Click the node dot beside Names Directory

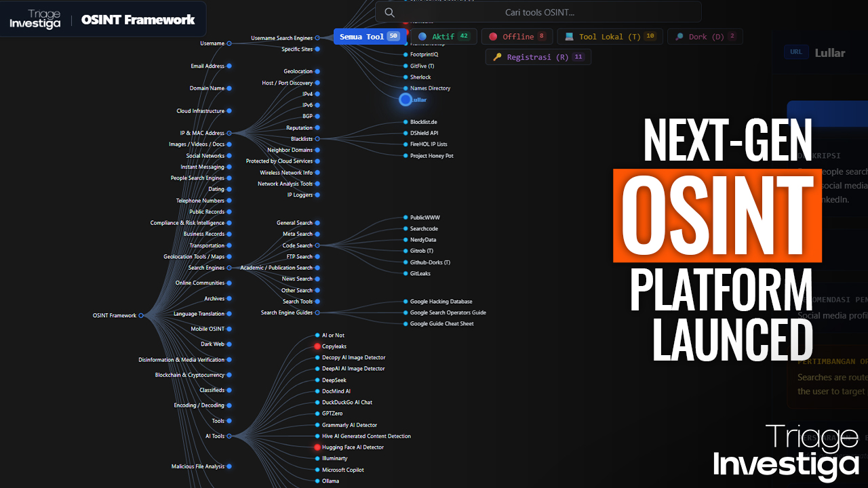[406, 88]
